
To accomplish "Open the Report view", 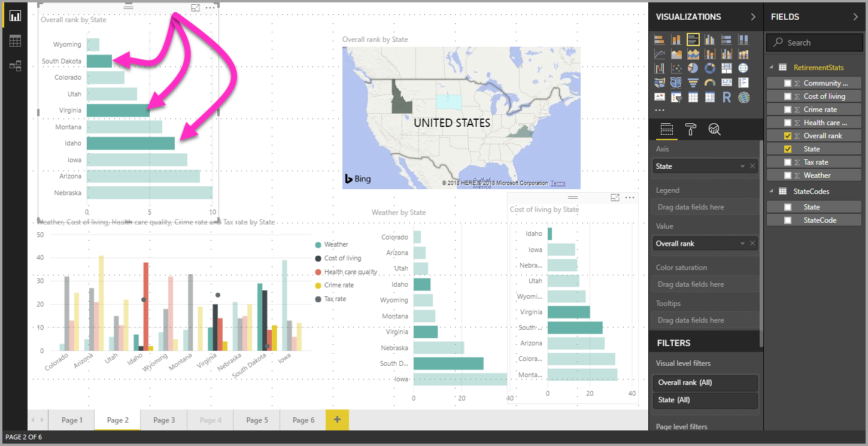I will (15, 16).
